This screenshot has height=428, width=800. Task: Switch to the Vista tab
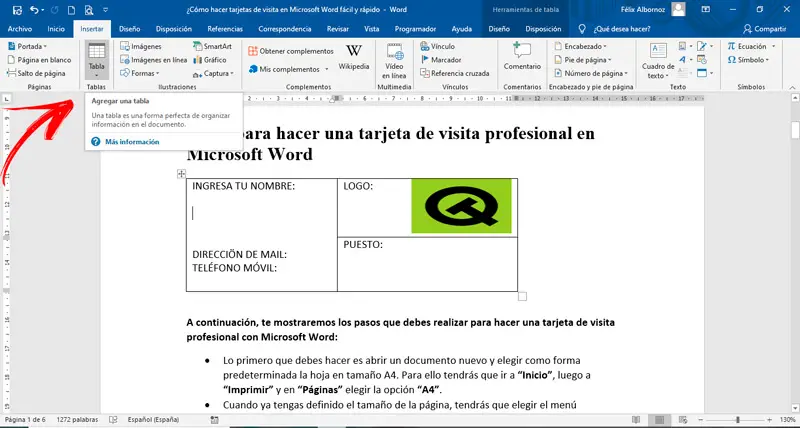[371, 29]
